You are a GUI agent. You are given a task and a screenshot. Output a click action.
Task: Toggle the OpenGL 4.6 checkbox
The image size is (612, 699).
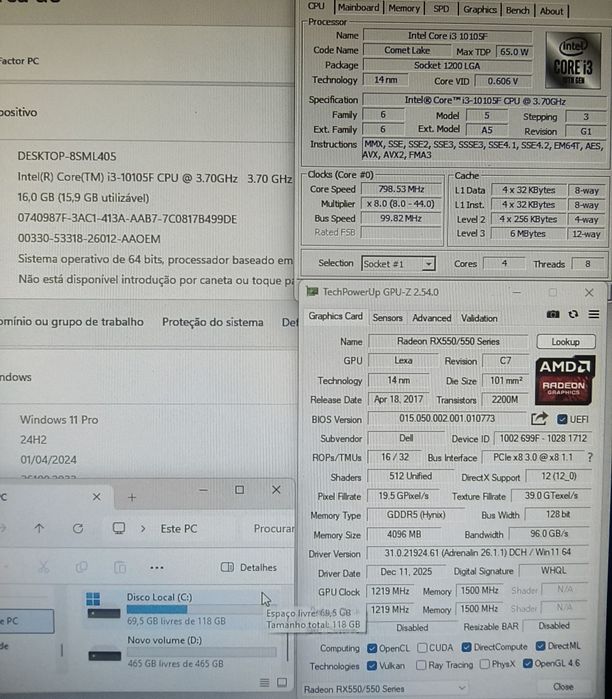click(528, 664)
